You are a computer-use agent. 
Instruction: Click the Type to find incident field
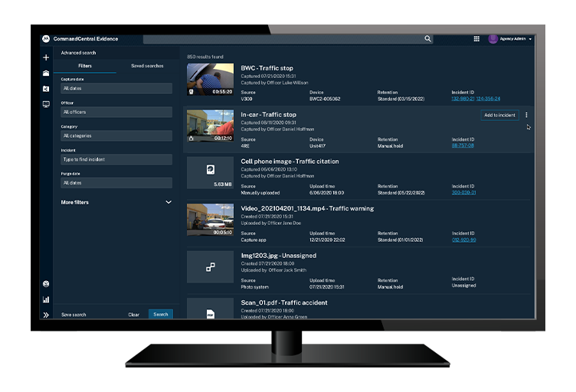(116, 159)
